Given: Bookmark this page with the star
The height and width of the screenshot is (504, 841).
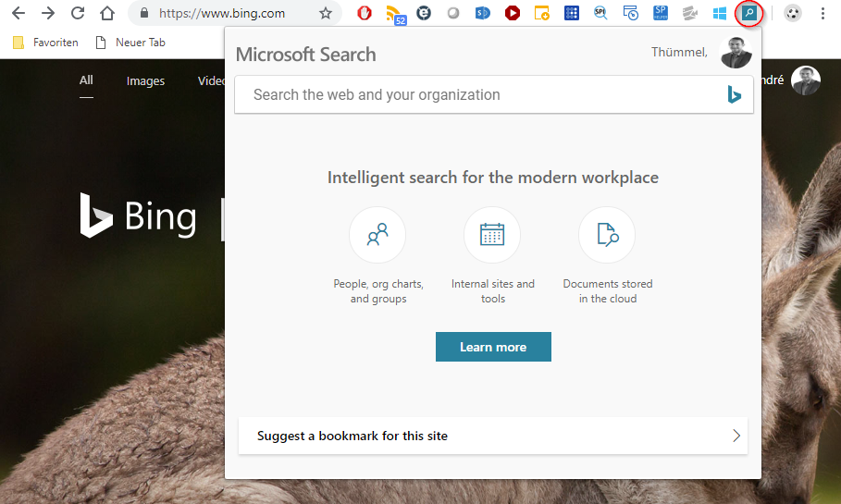Looking at the screenshot, I should coord(326,13).
